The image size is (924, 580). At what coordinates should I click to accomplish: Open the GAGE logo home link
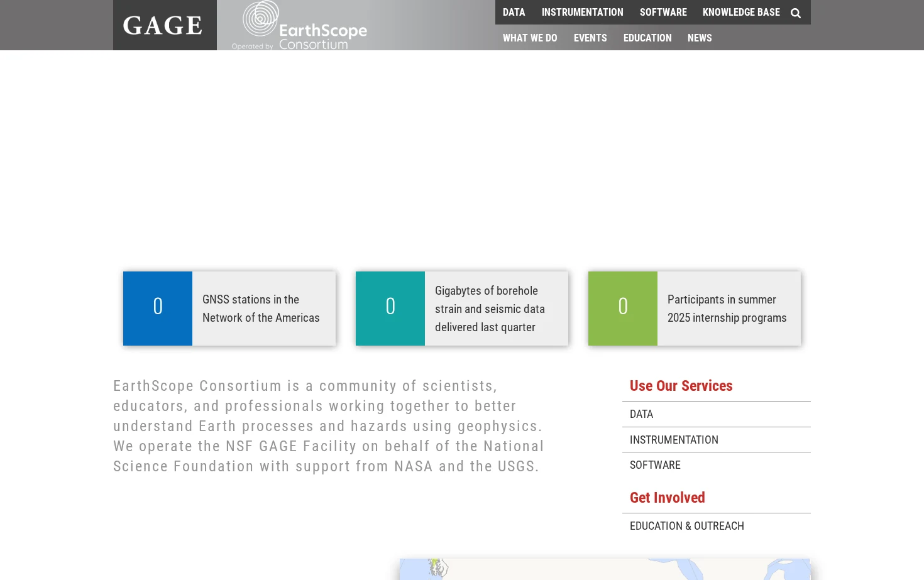tap(165, 25)
